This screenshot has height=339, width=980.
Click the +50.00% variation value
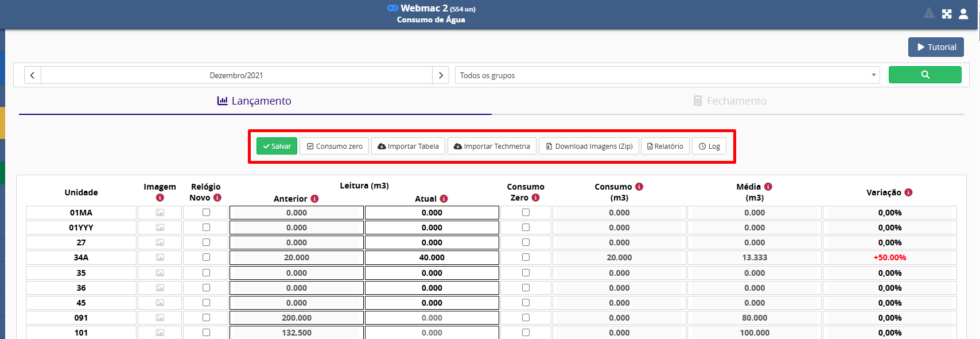tap(890, 257)
